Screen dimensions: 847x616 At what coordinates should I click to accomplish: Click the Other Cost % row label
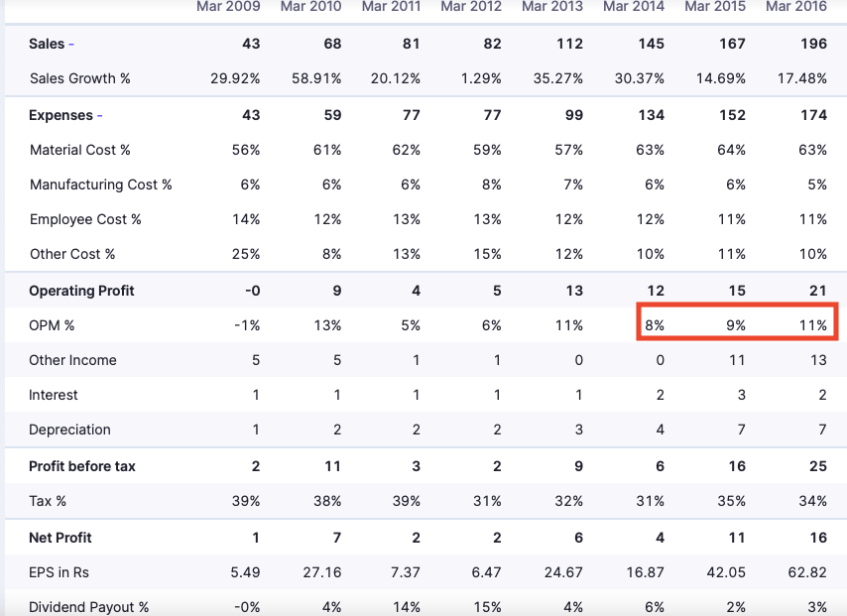click(x=72, y=254)
